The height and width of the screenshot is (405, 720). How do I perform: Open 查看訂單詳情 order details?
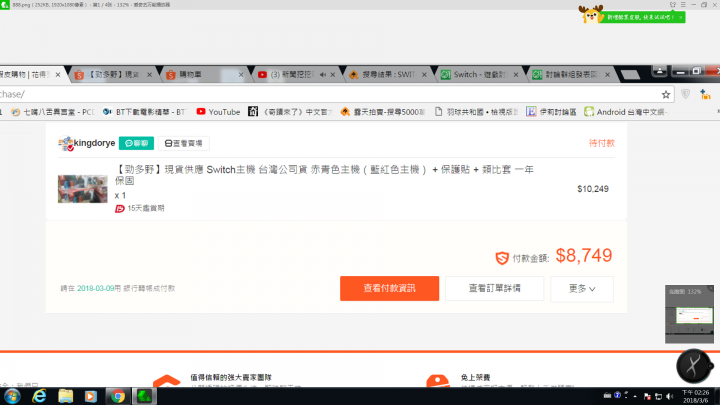pos(495,288)
